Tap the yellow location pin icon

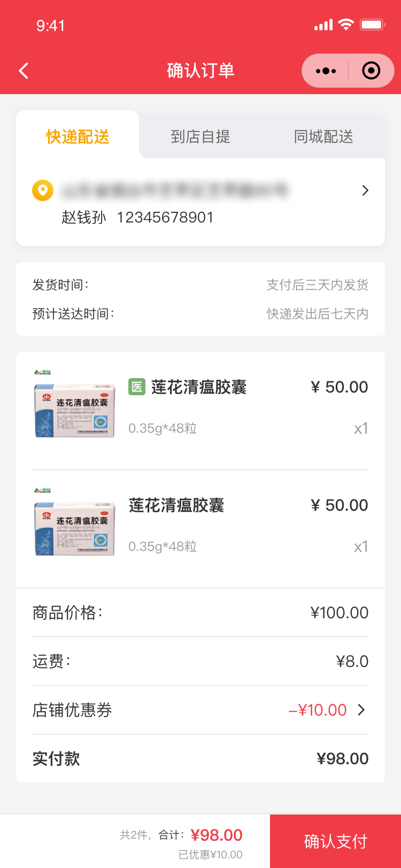point(43,190)
